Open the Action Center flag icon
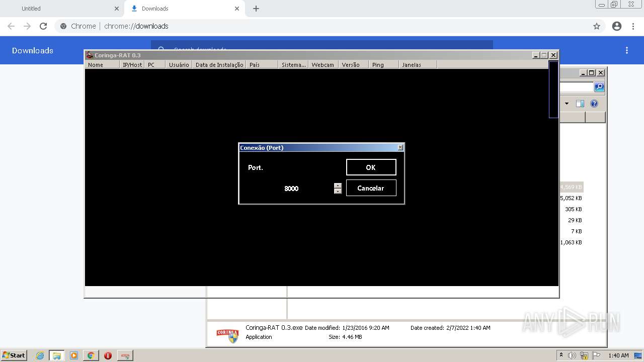644x362 pixels. (x=596, y=355)
